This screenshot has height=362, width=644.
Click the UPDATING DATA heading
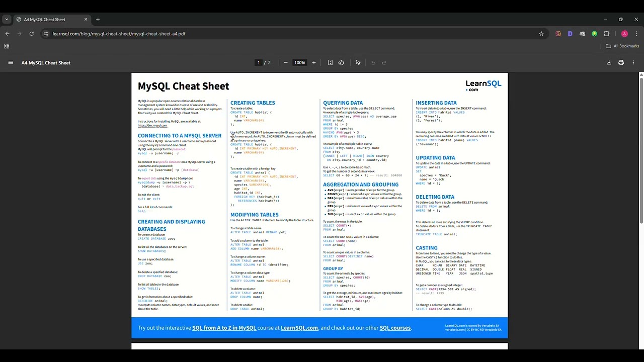[435, 158]
